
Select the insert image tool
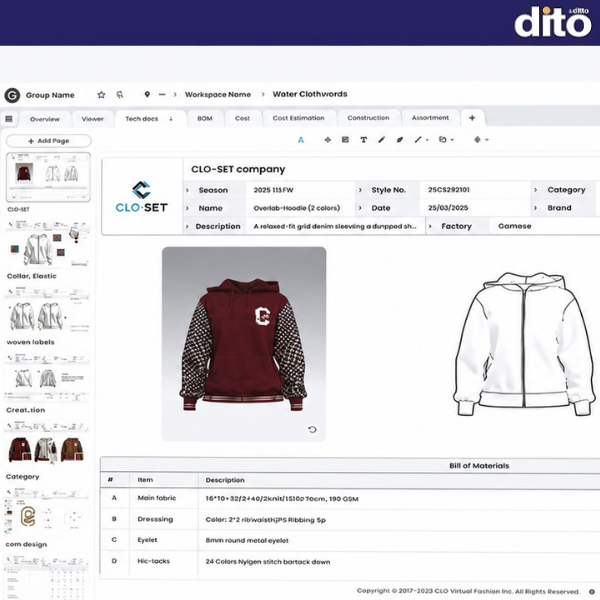tap(345, 140)
